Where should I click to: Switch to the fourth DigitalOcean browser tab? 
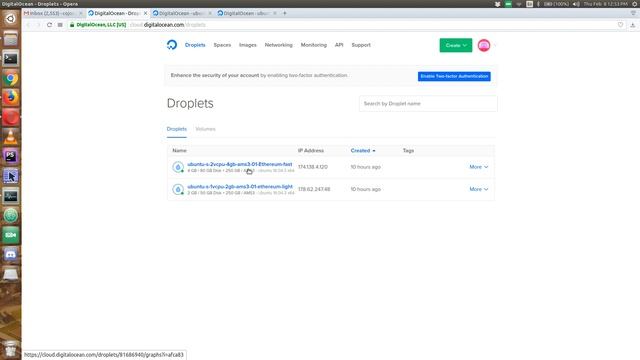(246, 13)
